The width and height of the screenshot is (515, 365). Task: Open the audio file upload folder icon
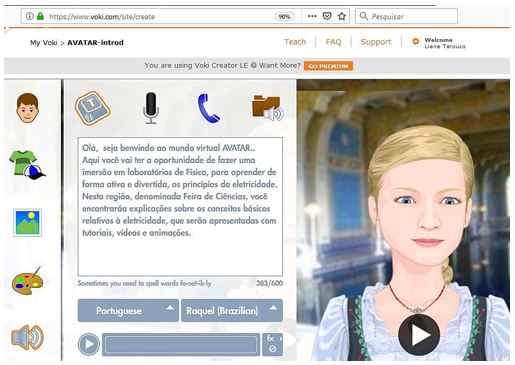tap(268, 108)
